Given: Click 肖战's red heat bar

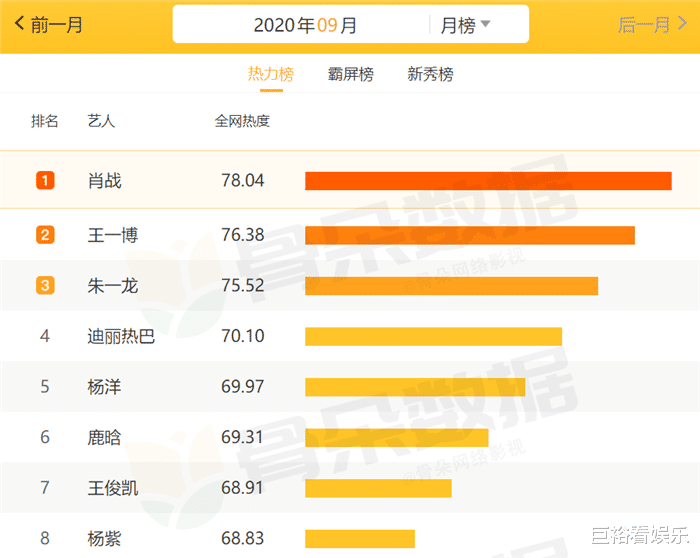Looking at the screenshot, I should coord(488,181).
